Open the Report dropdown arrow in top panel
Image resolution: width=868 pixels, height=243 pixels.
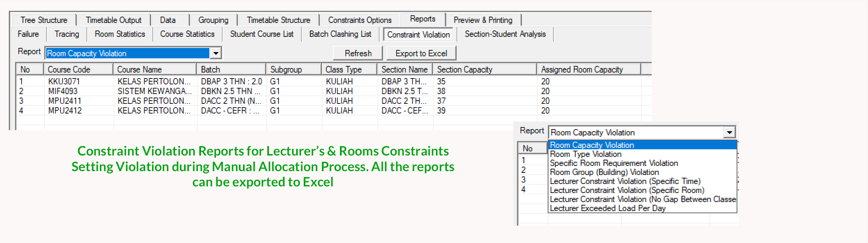[x=216, y=53]
